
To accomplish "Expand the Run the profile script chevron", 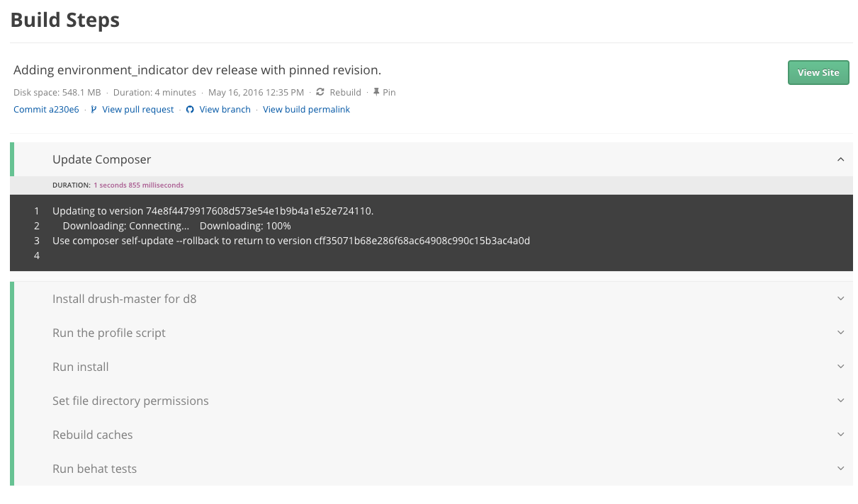I will click(x=840, y=333).
